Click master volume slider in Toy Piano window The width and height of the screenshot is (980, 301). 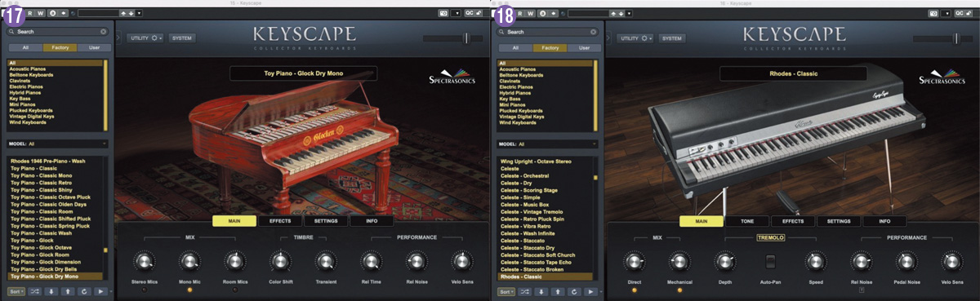pos(453,38)
